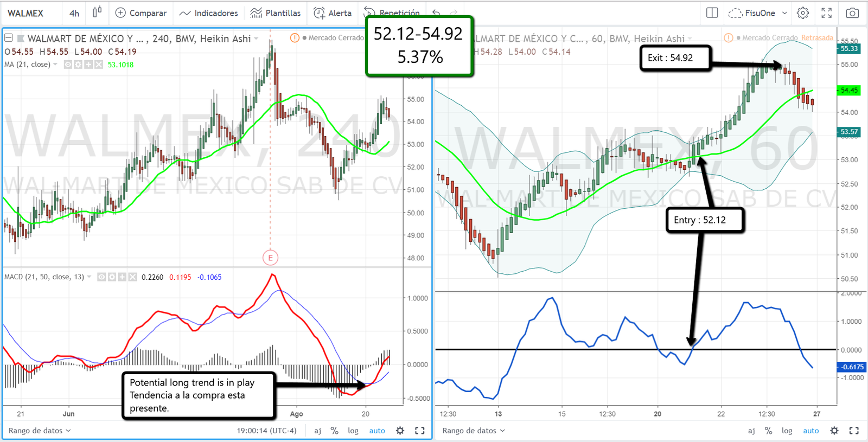Click the WALMEX symbol search field
Screen dimensions: 868x442
pyautogui.click(x=25, y=13)
